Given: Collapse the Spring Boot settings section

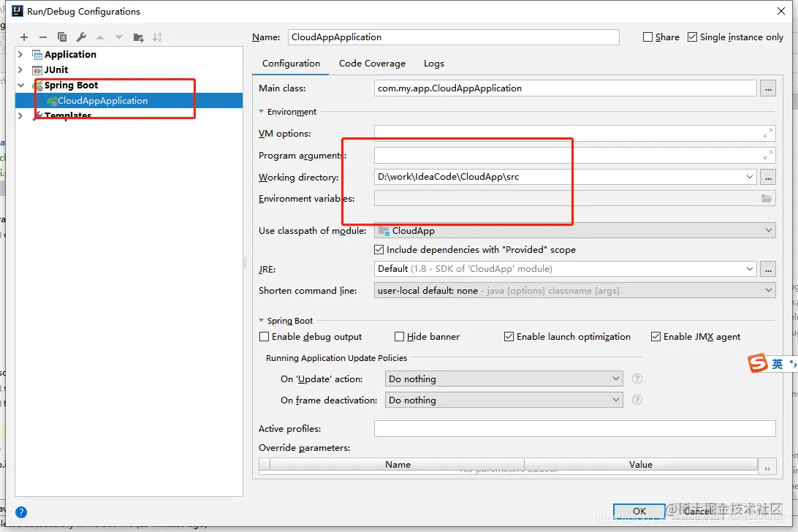Looking at the screenshot, I should 261,320.
